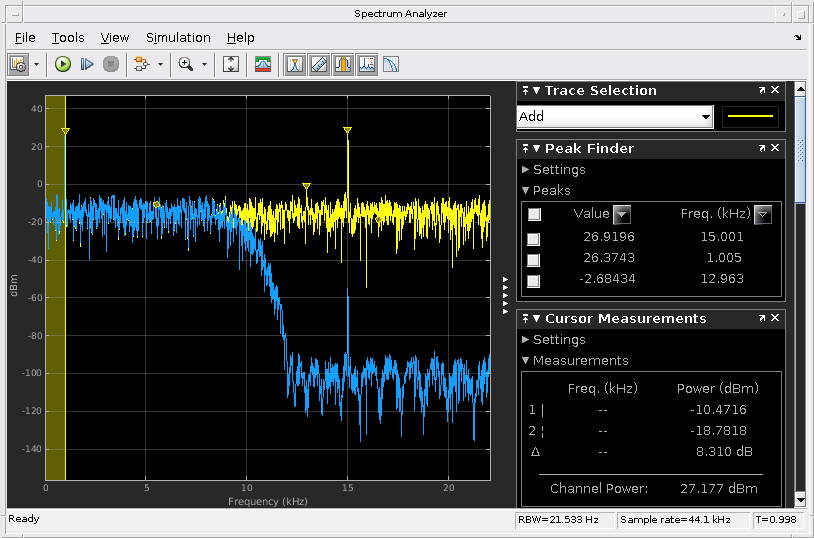Viewport: 814px width, 538px height.
Task: Open the Add trace selection dropdown
Action: tap(706, 117)
